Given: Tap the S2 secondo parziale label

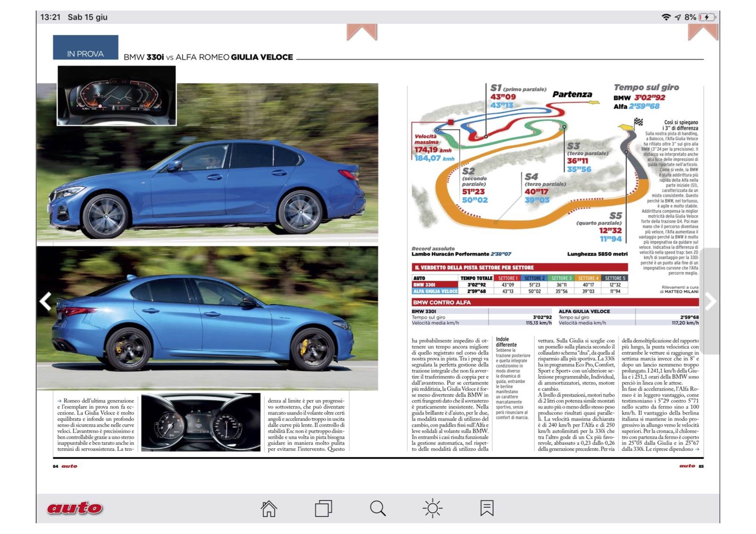Looking at the screenshot, I should coord(474,177).
